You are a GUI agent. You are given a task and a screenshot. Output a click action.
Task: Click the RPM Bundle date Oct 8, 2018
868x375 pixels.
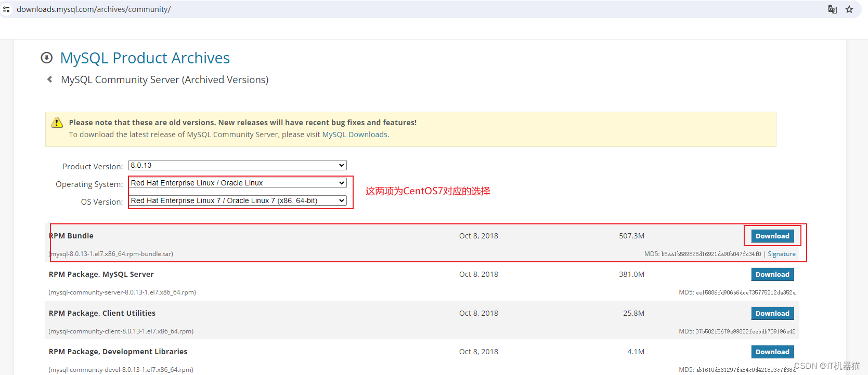click(478, 236)
